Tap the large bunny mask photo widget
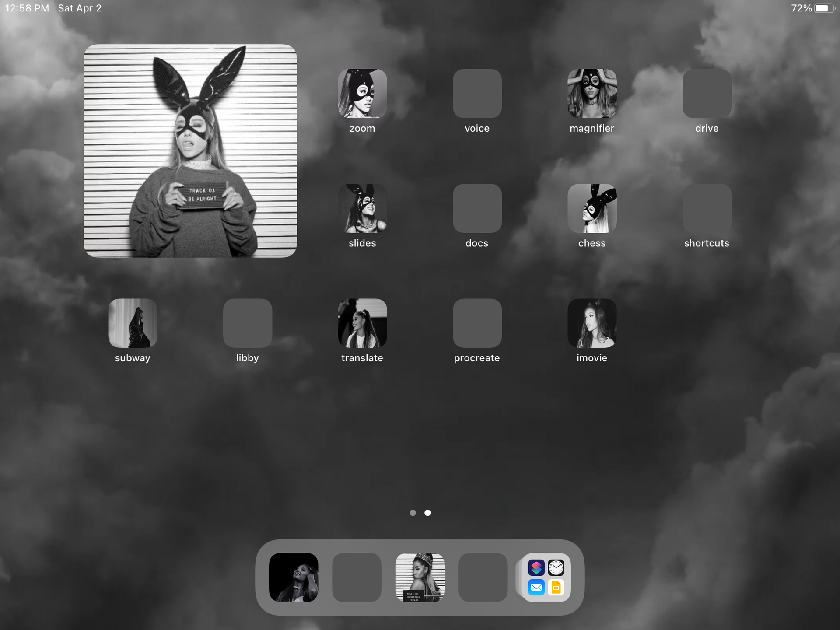Screen dimensions: 840x630 coord(190,151)
